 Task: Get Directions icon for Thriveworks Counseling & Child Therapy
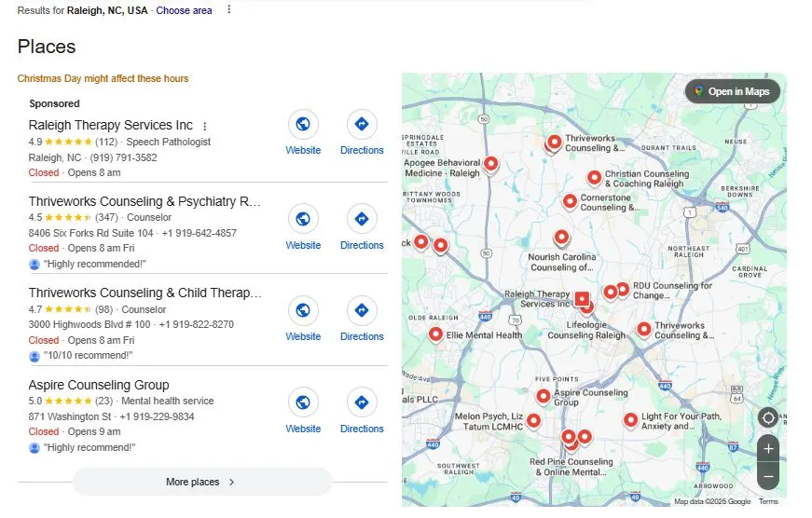tap(362, 310)
